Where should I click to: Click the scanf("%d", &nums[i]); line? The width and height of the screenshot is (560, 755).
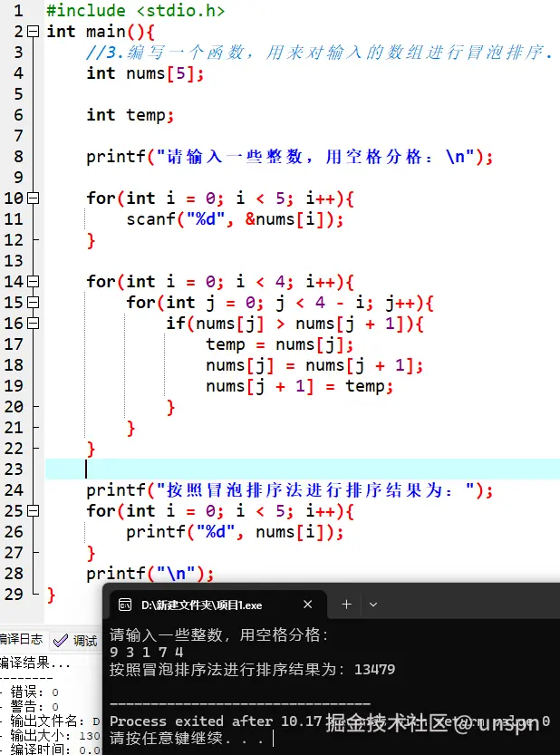[x=235, y=219]
